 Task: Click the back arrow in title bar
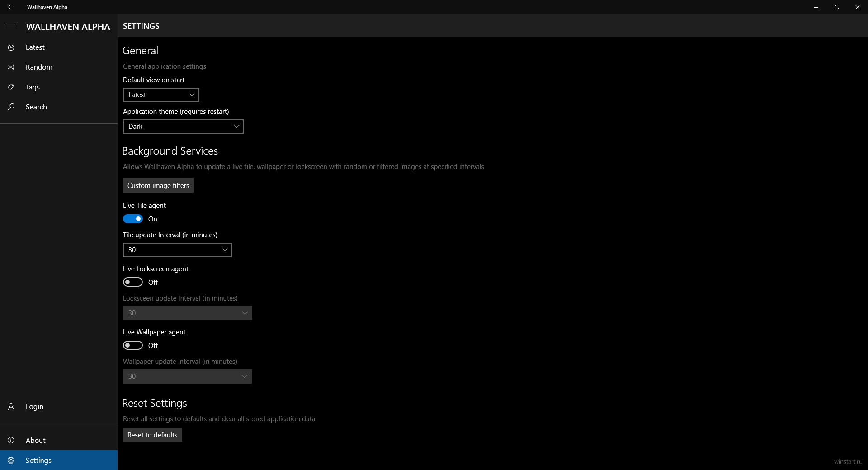(x=11, y=7)
